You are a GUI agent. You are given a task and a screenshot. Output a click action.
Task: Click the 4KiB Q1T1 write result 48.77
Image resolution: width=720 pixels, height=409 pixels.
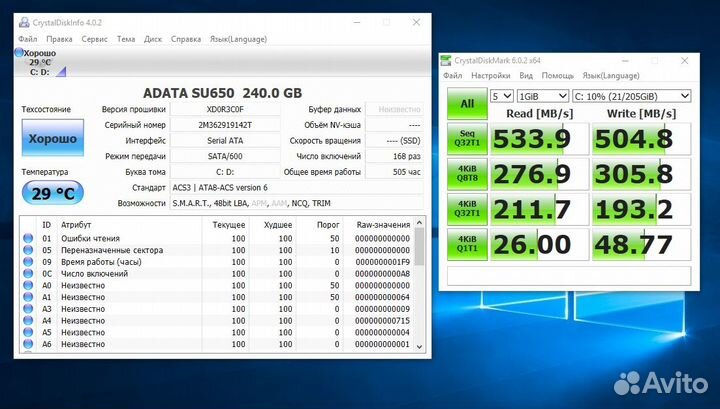pos(641,245)
